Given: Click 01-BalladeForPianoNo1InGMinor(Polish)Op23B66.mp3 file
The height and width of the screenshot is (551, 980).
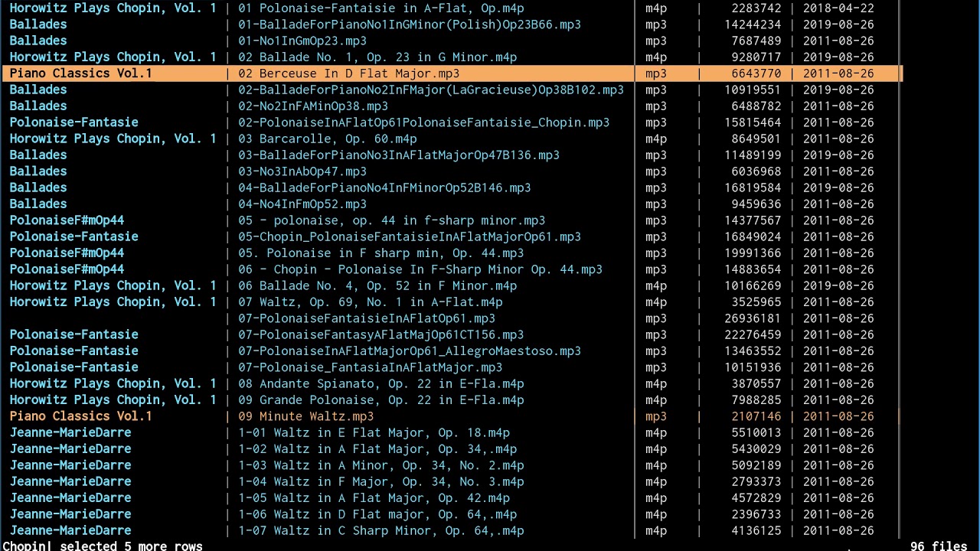Looking at the screenshot, I should pyautogui.click(x=410, y=24).
